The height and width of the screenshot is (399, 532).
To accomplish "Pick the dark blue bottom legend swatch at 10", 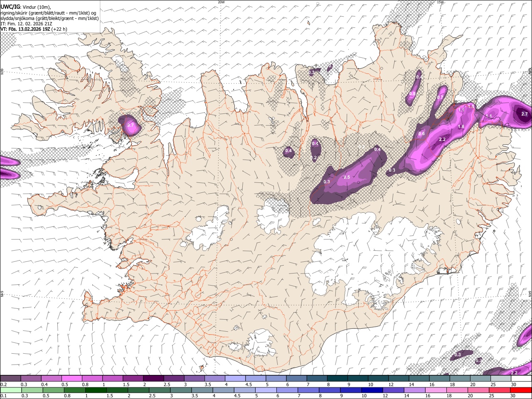I will point(372,390).
